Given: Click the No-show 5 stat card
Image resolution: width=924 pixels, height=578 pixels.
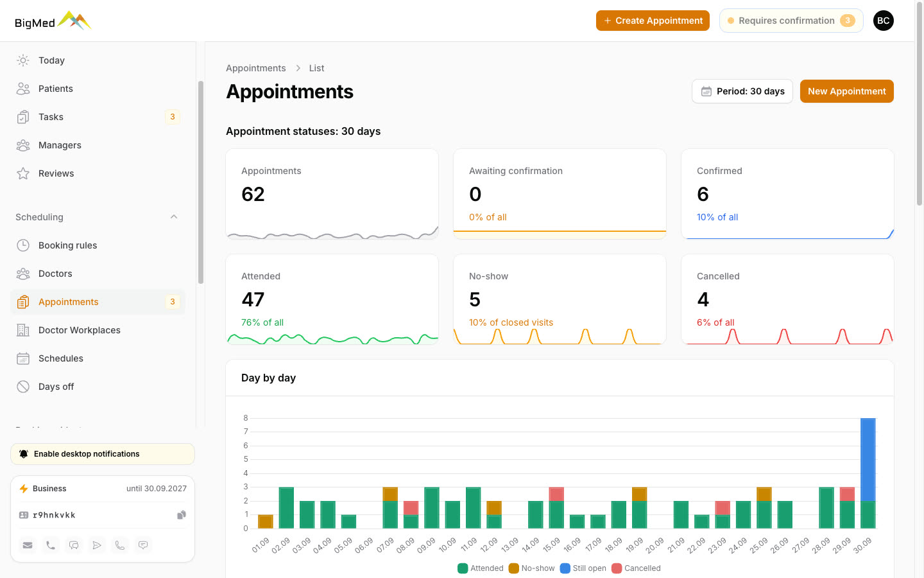Looking at the screenshot, I should 560,299.
